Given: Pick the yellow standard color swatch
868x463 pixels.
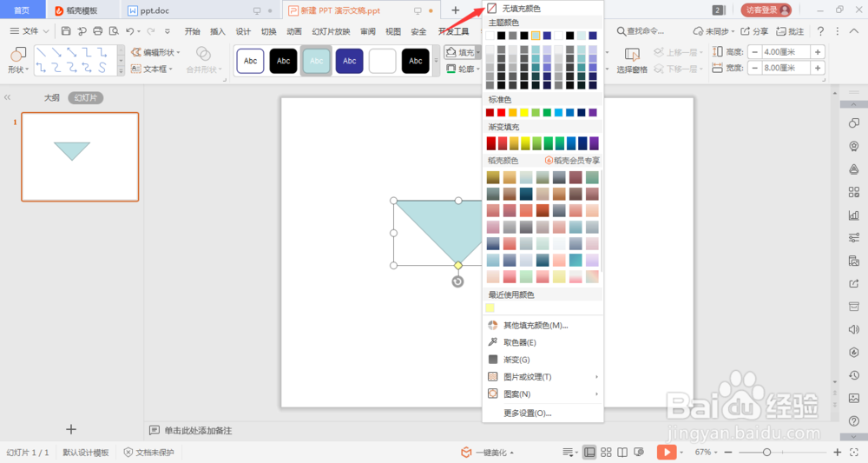Looking at the screenshot, I should 524,112.
